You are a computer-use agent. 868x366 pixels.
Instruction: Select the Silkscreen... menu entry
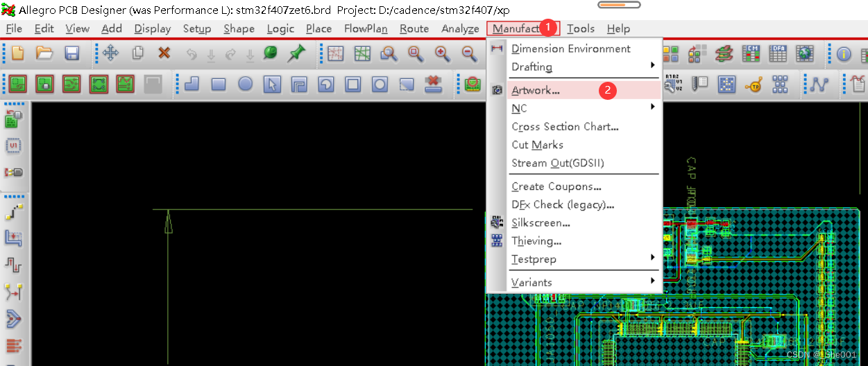[x=541, y=223]
